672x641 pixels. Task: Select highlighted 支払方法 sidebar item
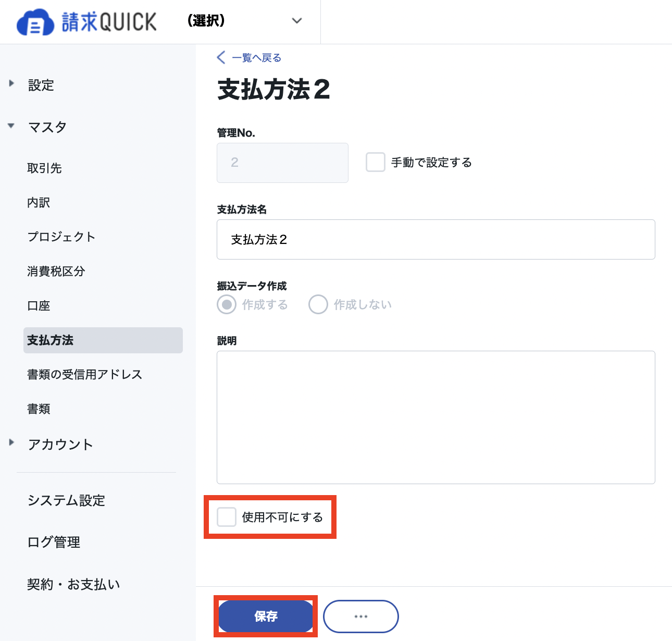pyautogui.click(x=103, y=340)
